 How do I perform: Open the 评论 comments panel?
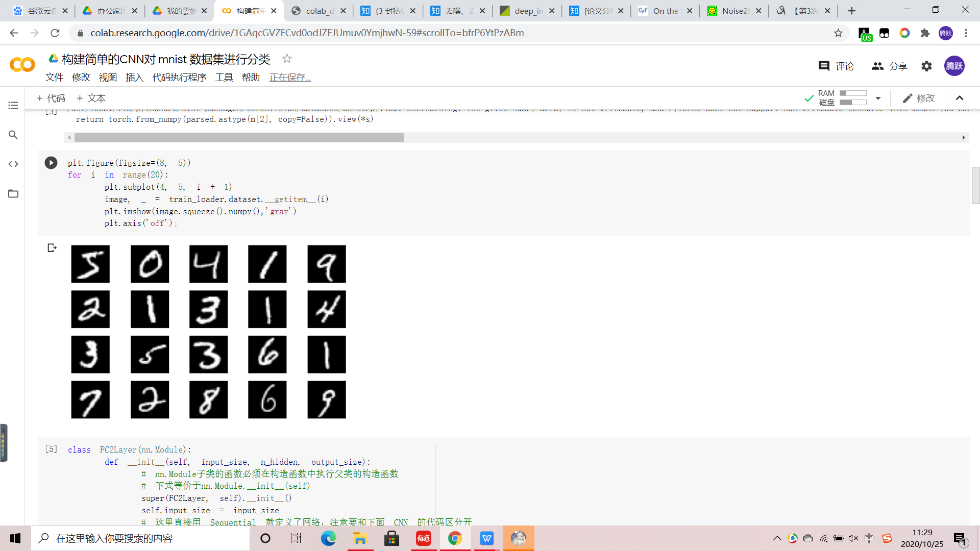(x=836, y=66)
